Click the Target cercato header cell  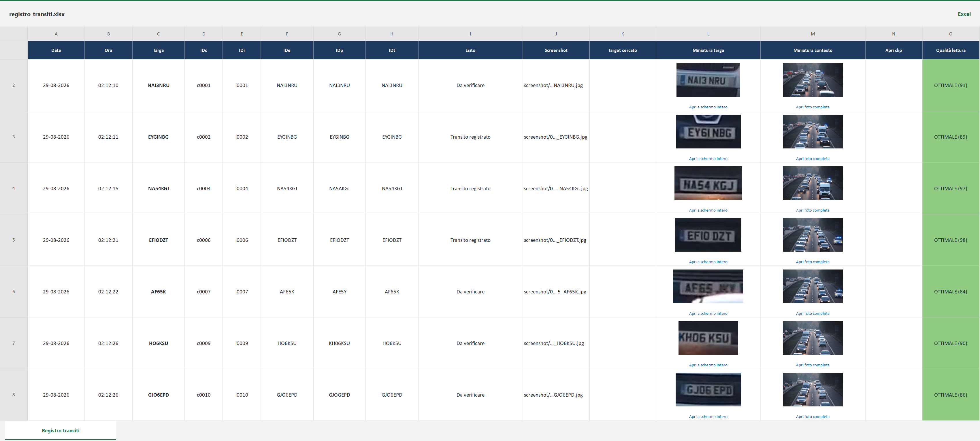(x=622, y=50)
